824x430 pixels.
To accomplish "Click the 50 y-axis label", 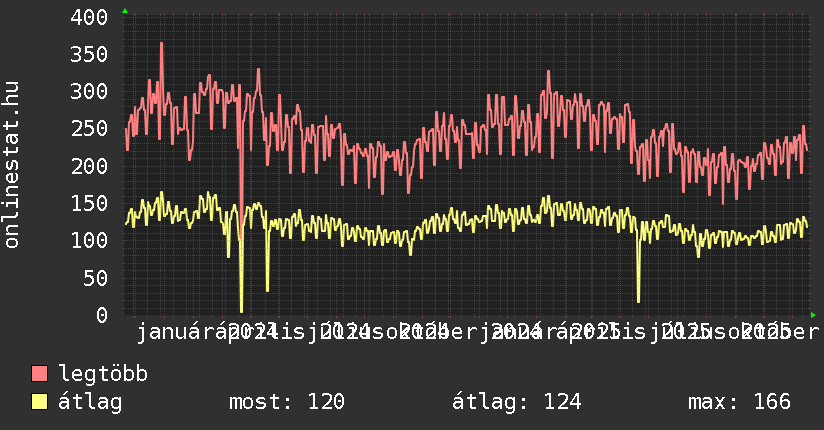I will [95, 278].
